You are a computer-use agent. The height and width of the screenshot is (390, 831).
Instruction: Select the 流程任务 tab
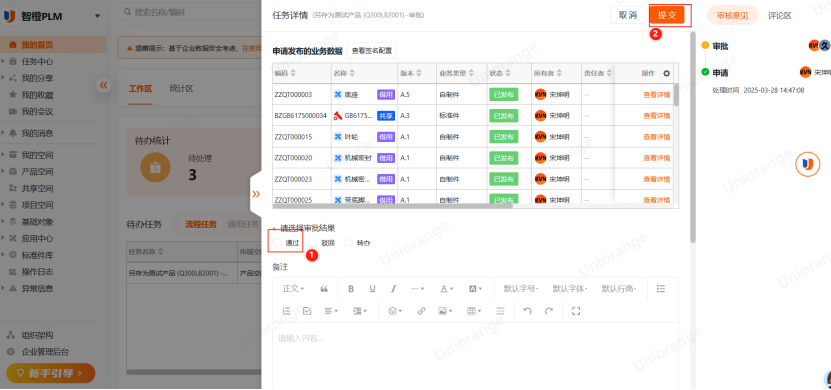[201, 224]
